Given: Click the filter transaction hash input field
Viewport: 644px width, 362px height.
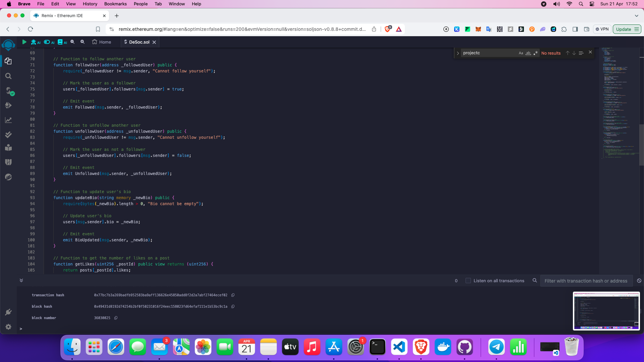Looking at the screenshot, I should click(586, 281).
